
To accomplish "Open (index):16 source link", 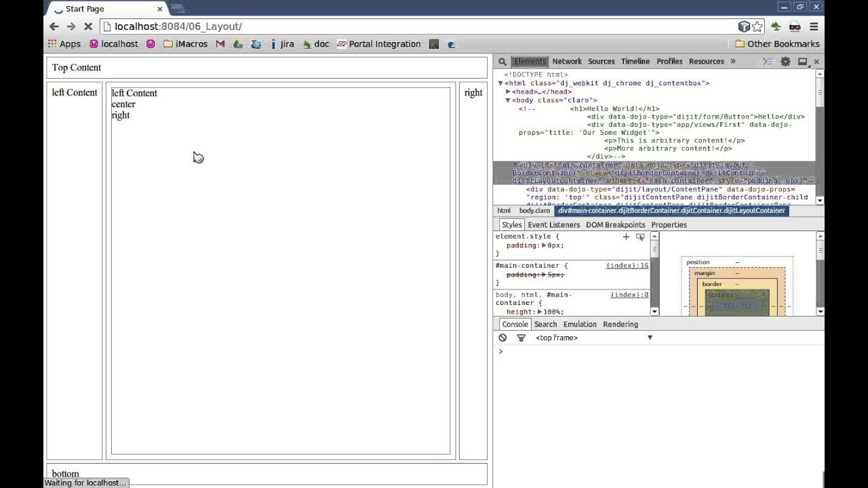I will [627, 266].
